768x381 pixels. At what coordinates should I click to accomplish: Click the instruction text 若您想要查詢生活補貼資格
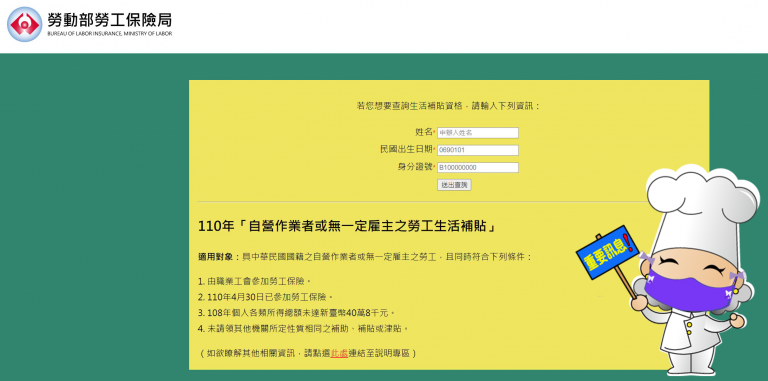448,106
